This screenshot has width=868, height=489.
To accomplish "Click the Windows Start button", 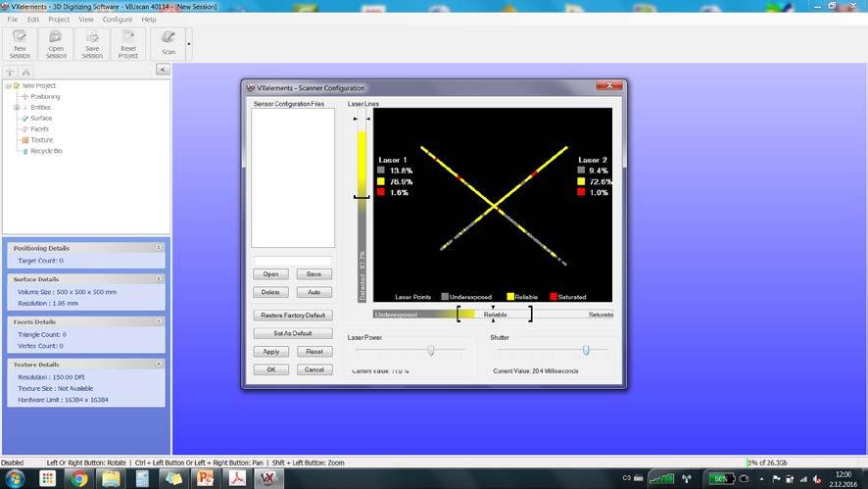I will [15, 478].
